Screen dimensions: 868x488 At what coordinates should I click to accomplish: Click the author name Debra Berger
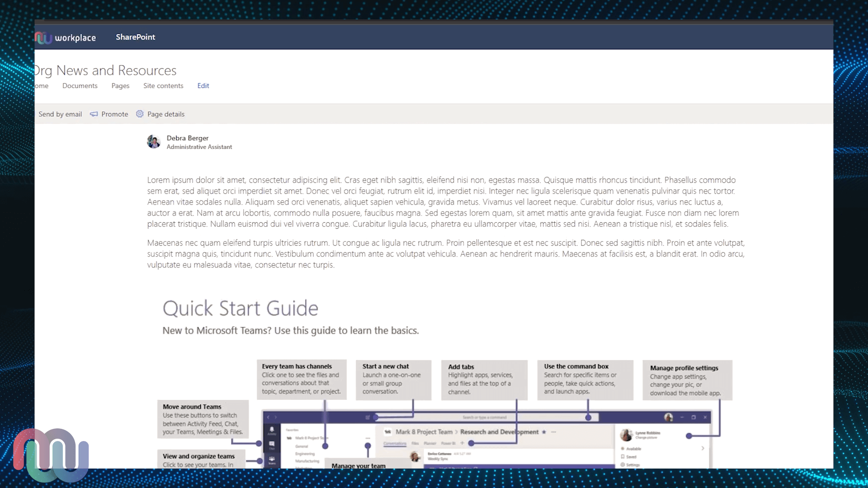click(188, 138)
